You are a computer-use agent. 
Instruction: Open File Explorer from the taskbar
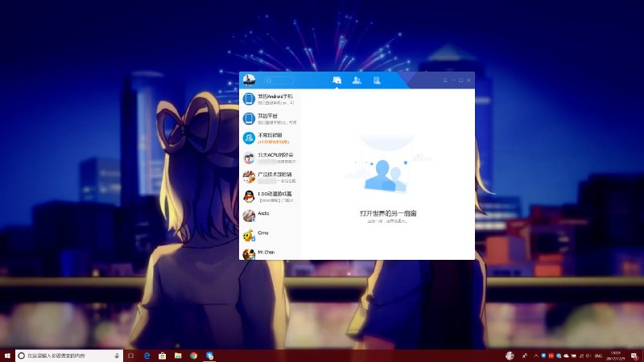pos(178,356)
